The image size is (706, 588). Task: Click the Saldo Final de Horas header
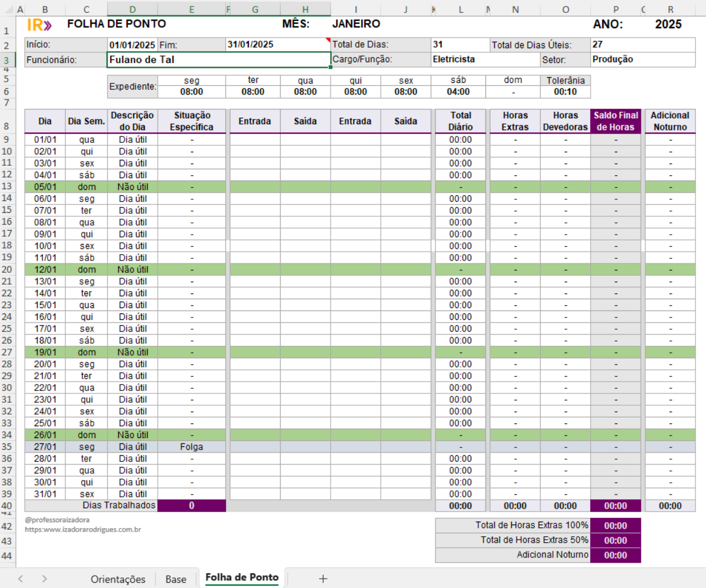(616, 121)
